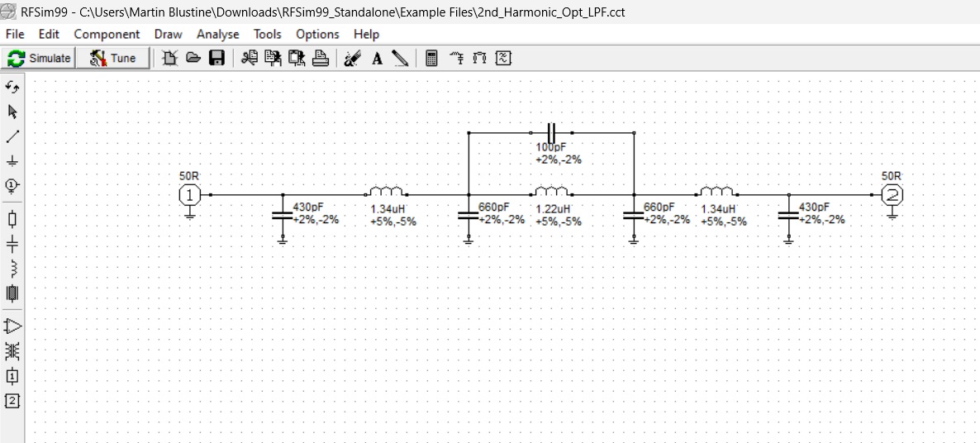This screenshot has height=443, width=980.
Task: Select the ground symbol tool in sidebar
Action: 12,161
